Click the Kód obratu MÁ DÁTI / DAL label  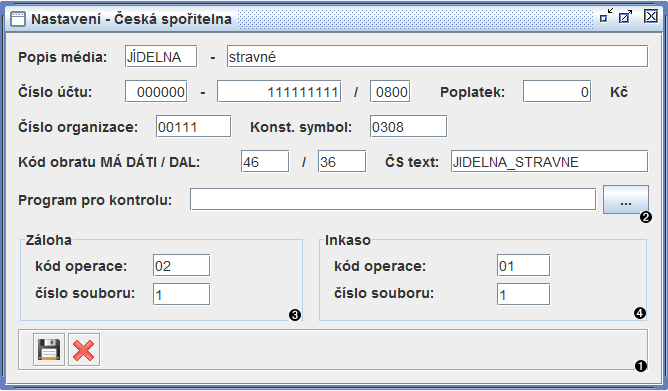(109, 162)
